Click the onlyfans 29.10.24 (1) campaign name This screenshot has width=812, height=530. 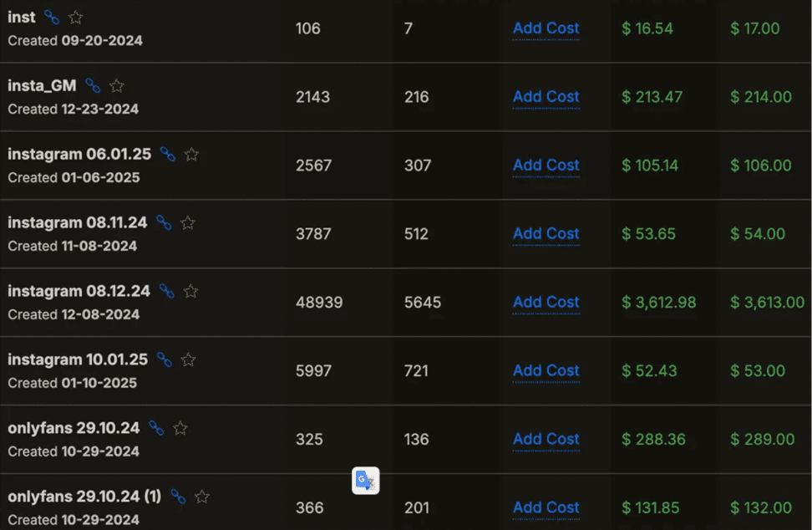(84, 497)
